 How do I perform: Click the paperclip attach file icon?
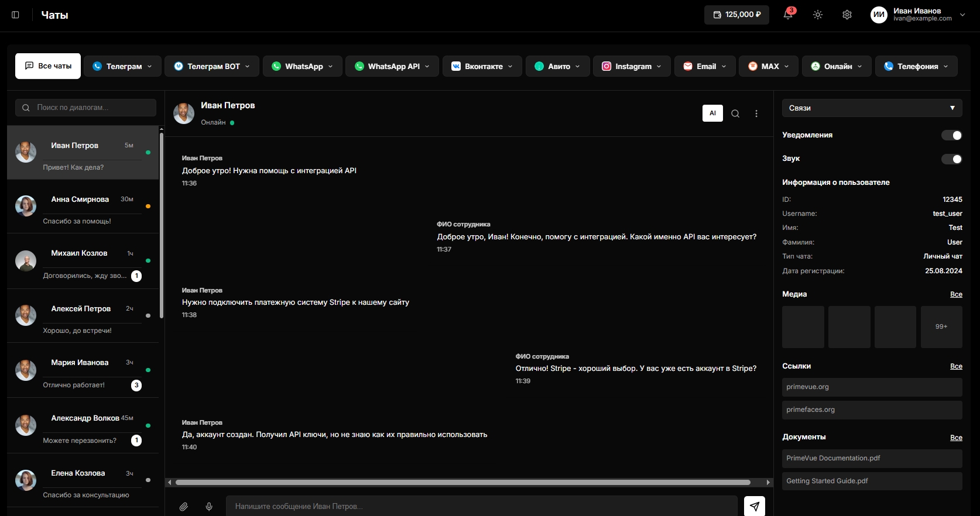184,507
